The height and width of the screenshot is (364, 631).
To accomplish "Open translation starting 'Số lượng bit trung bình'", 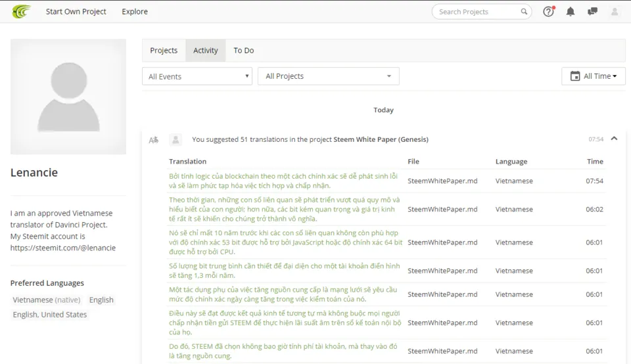I will pos(285,271).
